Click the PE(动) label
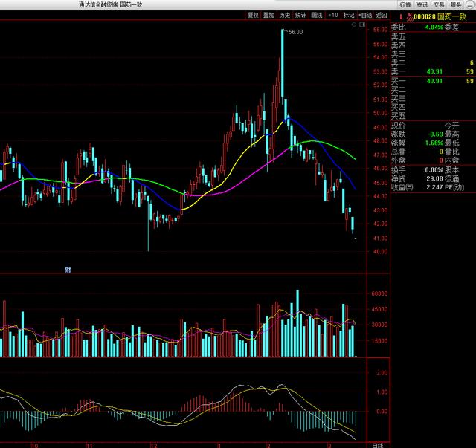 454,187
